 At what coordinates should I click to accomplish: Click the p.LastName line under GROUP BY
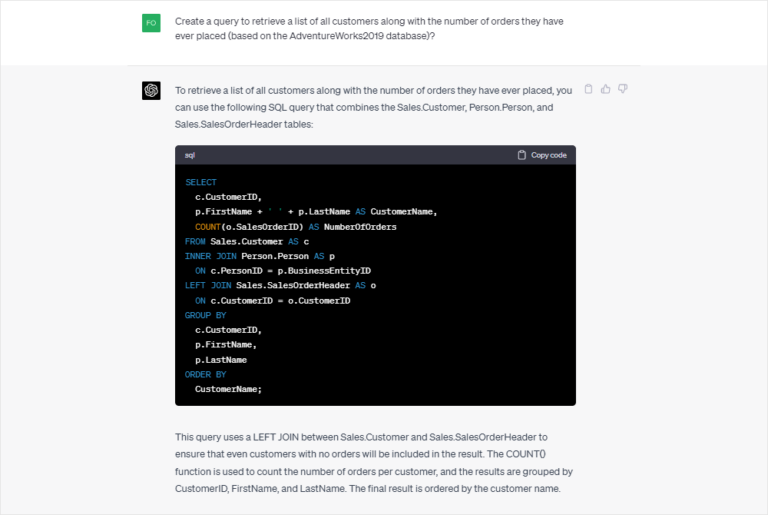(x=221, y=359)
